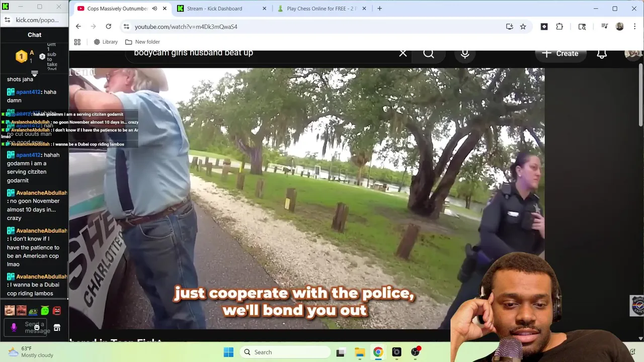Open the Library bookmark
Screen dimensions: 644x362
click(x=106, y=42)
